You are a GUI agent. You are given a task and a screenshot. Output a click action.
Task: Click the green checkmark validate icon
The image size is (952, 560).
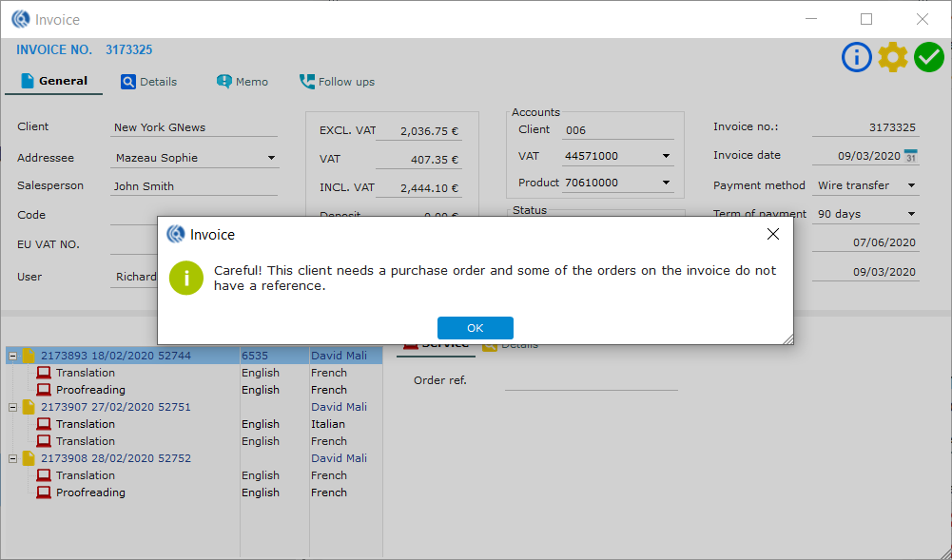click(x=928, y=57)
